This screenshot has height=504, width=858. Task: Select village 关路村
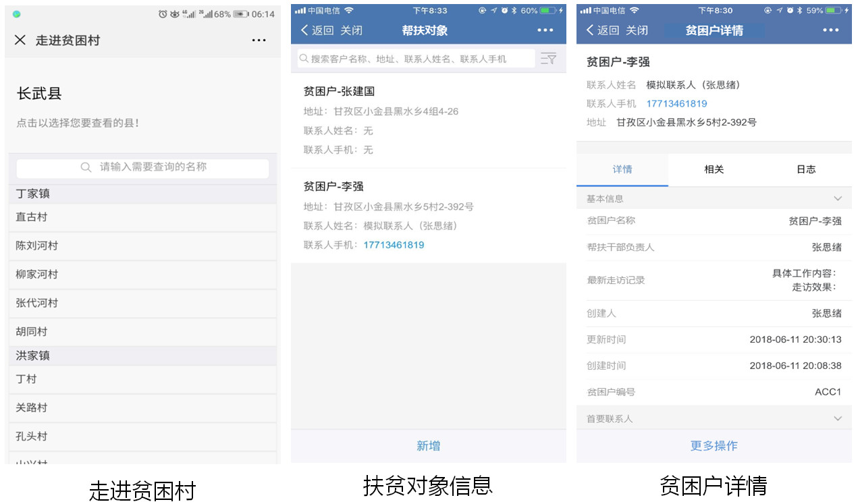tap(142, 408)
